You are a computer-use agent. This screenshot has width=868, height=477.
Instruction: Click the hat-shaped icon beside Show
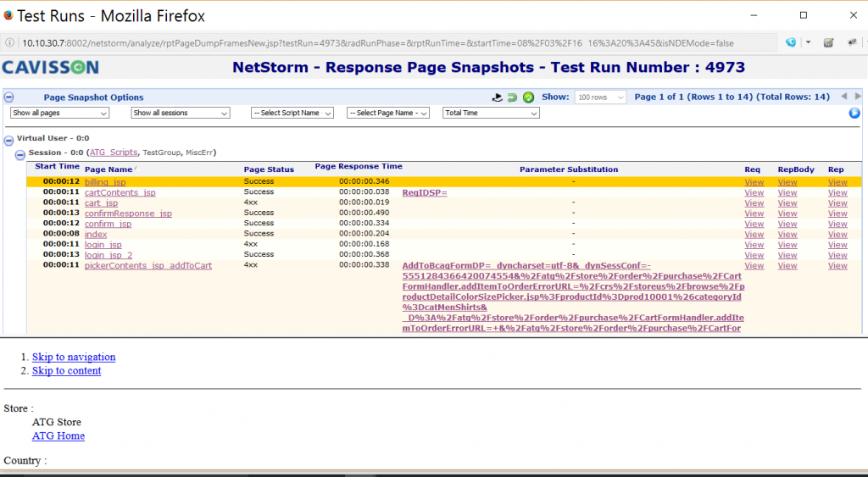coord(497,97)
